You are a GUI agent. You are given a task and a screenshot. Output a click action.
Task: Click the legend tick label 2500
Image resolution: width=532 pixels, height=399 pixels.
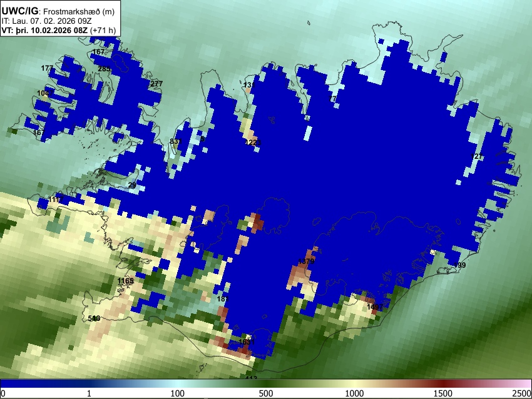522,393
